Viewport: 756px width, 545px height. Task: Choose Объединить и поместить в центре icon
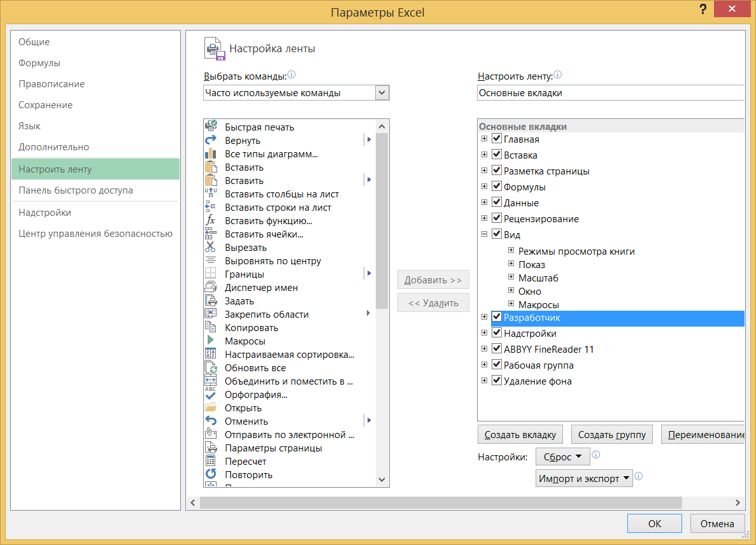211,381
